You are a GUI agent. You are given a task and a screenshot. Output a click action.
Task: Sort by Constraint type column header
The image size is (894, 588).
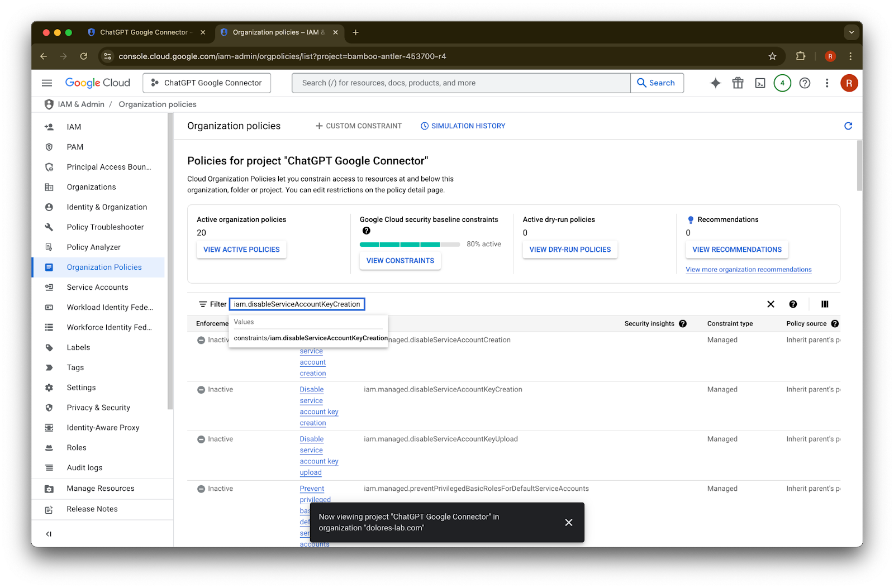pyautogui.click(x=730, y=324)
